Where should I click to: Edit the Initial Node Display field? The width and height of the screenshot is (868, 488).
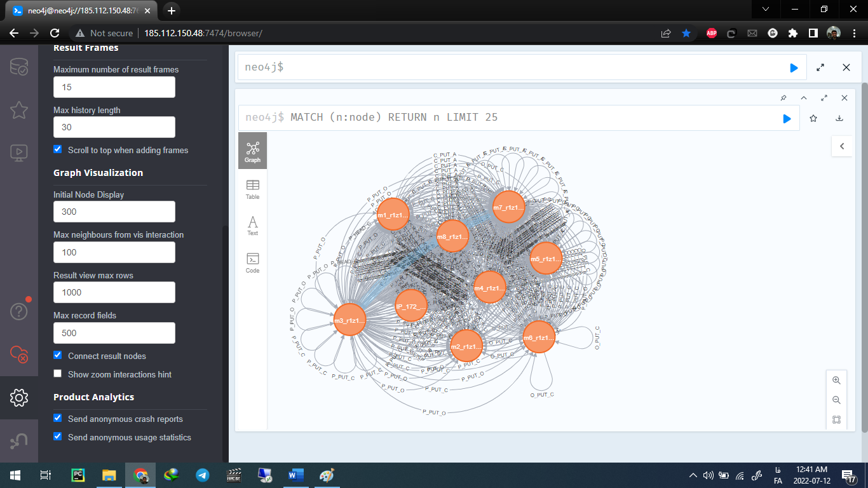114,212
